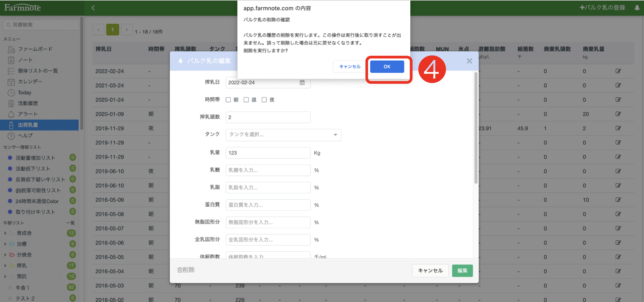Click the 無脂固形分を入力 field
This screenshot has width=644, height=302.
[x=268, y=222]
